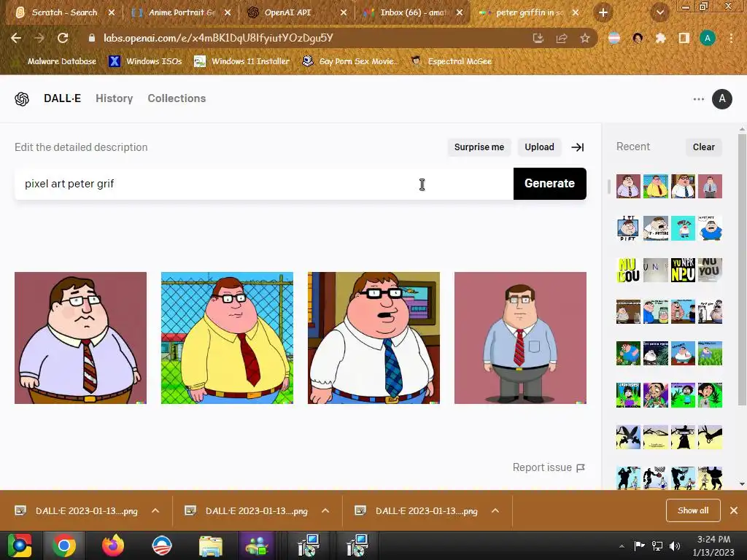
Task: Open the account avatar A in DALL·E header
Action: (x=721, y=98)
